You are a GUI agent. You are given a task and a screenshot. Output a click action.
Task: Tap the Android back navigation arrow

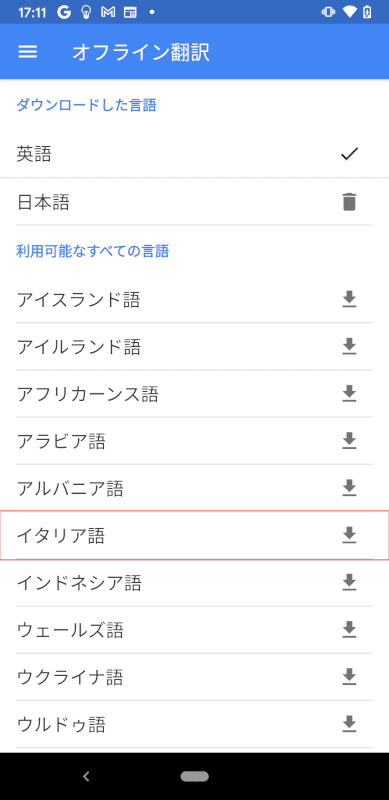[86, 777]
